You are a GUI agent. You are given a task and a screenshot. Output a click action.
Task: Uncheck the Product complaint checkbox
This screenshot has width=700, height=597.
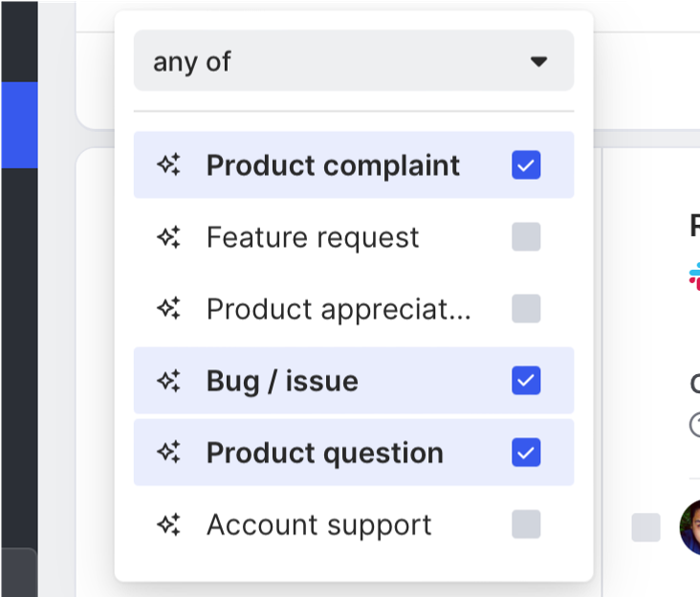click(526, 166)
